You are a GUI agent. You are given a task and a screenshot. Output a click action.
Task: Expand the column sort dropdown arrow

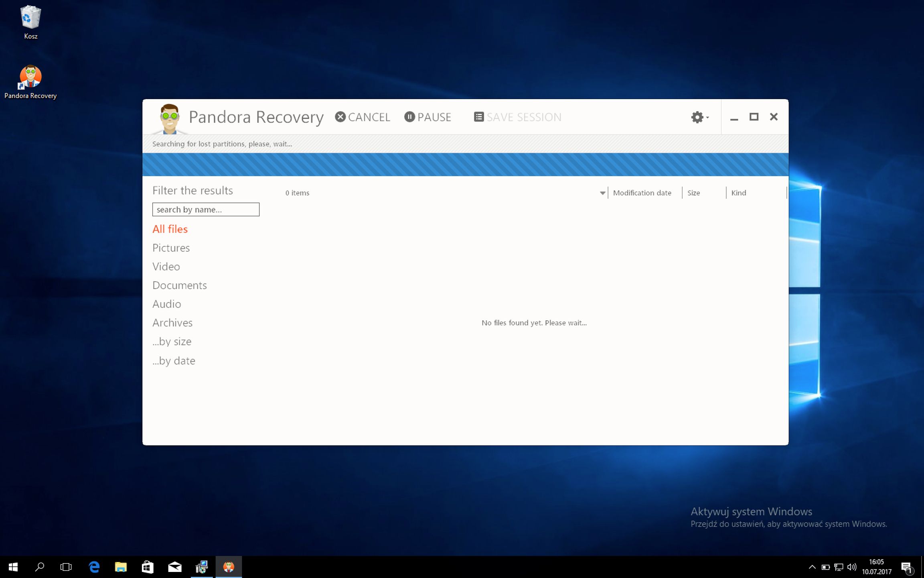tap(602, 193)
